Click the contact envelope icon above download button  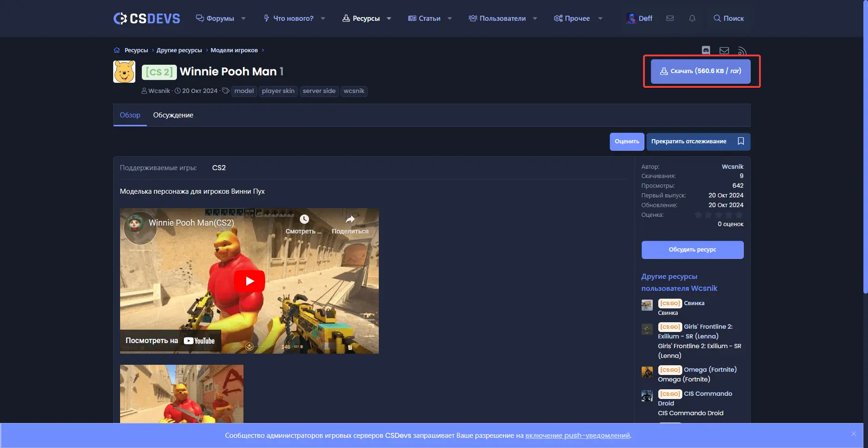pyautogui.click(x=724, y=50)
